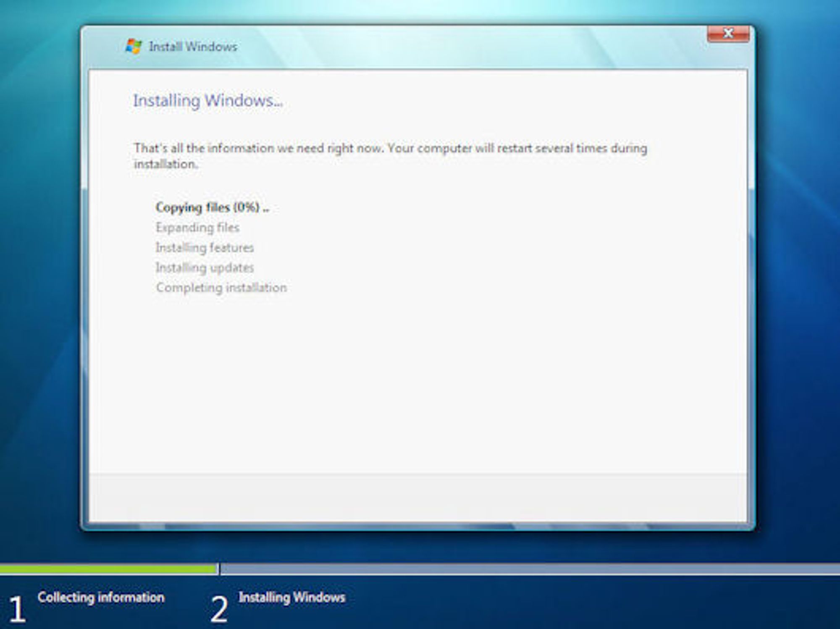Click the Installing Windows stage label
The height and width of the screenshot is (629, 840).
(x=292, y=597)
